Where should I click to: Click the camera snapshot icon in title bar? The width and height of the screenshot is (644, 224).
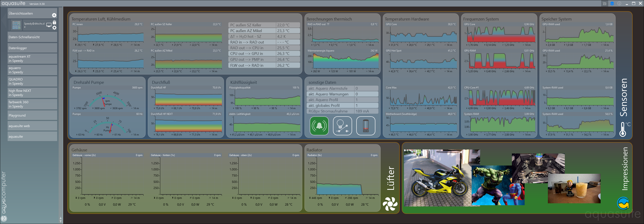pos(604,4)
